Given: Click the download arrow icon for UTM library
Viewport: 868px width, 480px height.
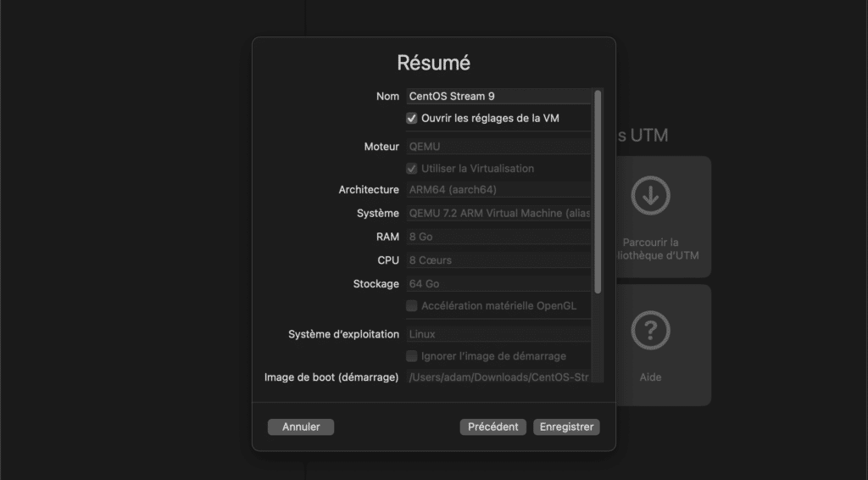Looking at the screenshot, I should [x=650, y=195].
